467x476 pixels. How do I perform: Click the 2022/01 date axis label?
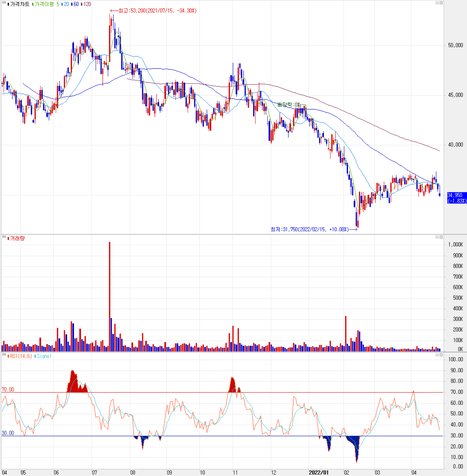(319, 473)
